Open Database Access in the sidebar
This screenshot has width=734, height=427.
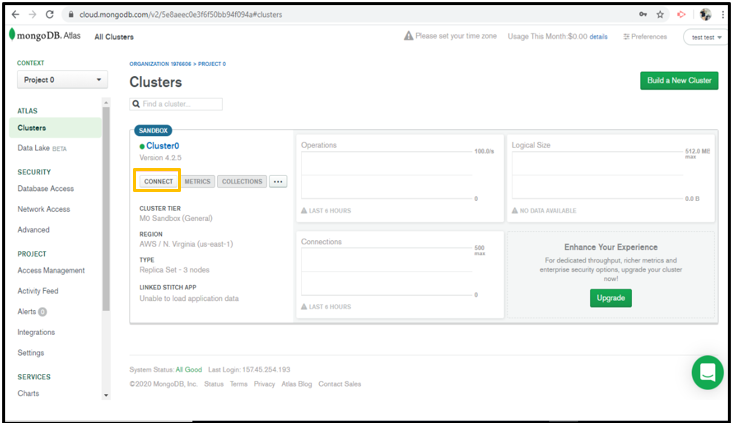(x=45, y=188)
